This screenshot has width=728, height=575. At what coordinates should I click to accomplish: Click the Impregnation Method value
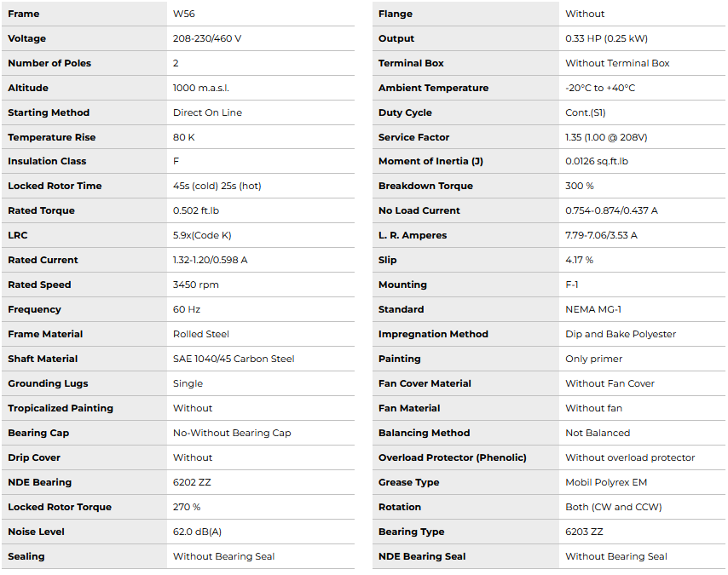621,334
